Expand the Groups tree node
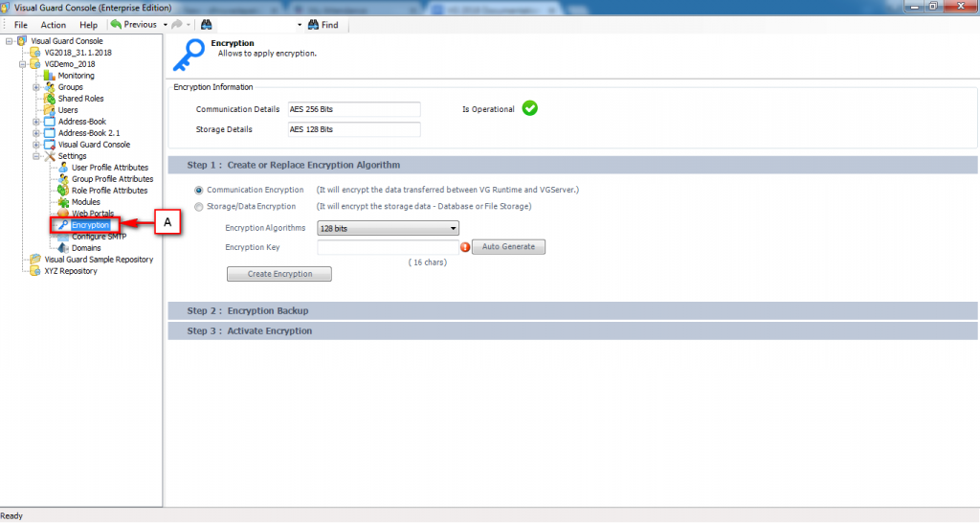Image resolution: width=980 pixels, height=523 pixels. (36, 87)
